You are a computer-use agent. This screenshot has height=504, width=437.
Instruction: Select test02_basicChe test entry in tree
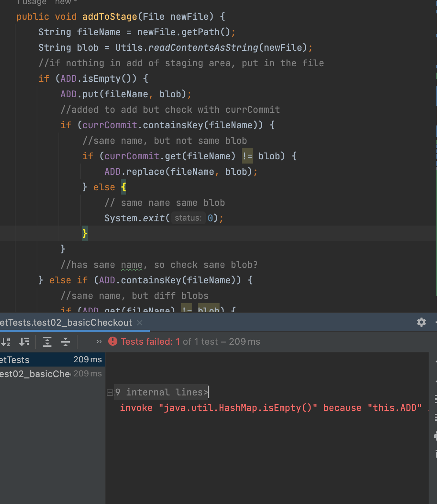click(x=35, y=374)
